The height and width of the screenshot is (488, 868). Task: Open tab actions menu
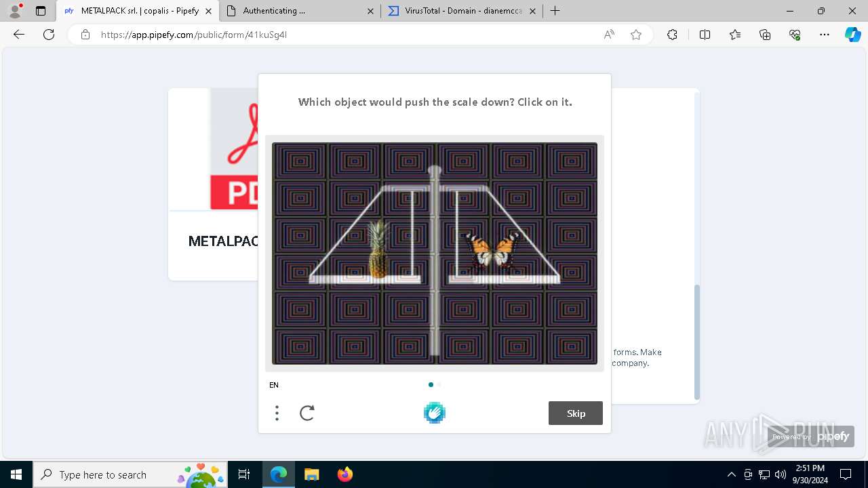41,11
